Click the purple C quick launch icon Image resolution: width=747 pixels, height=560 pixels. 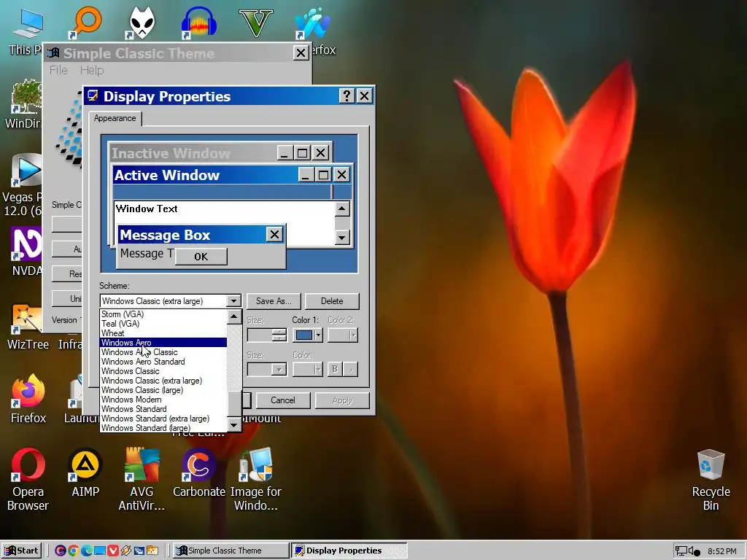click(60, 551)
